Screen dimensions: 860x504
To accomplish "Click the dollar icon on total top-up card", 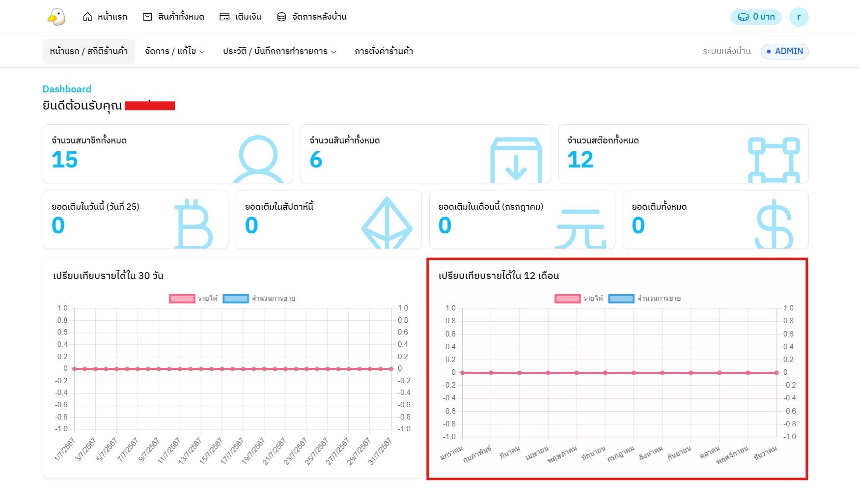I will (774, 224).
